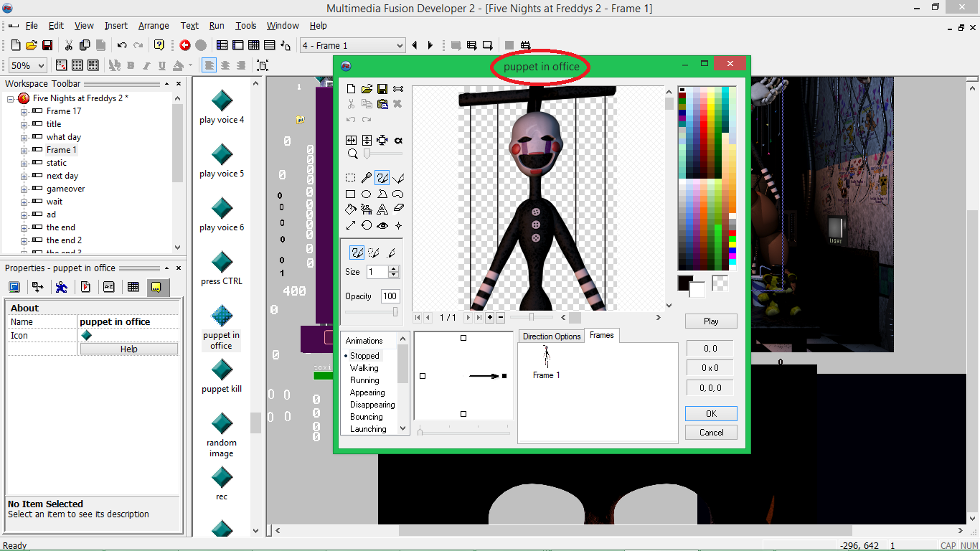Click the Rotate tool in image editor
Screen dimensions: 980x551
367,225
